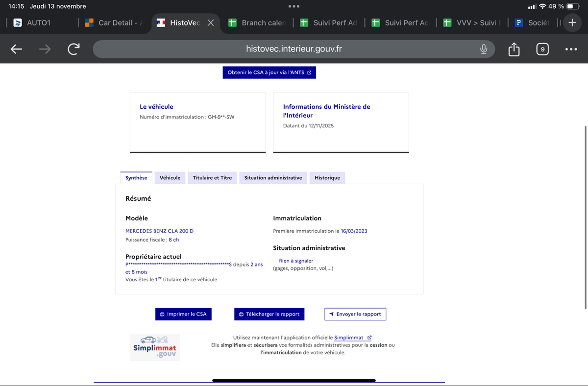
Task: Open the share sheet icon
Action: pyautogui.click(x=514, y=49)
